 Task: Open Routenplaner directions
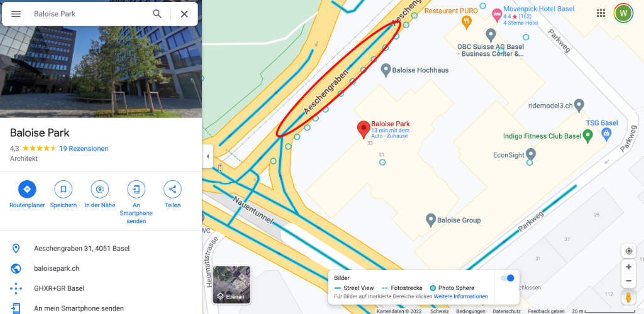tap(27, 190)
